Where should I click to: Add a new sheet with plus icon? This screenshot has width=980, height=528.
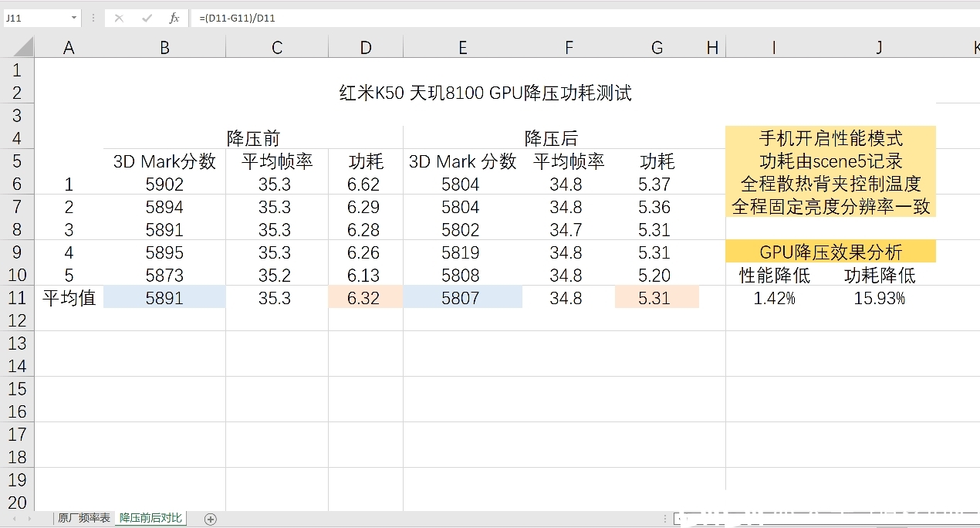click(x=211, y=519)
